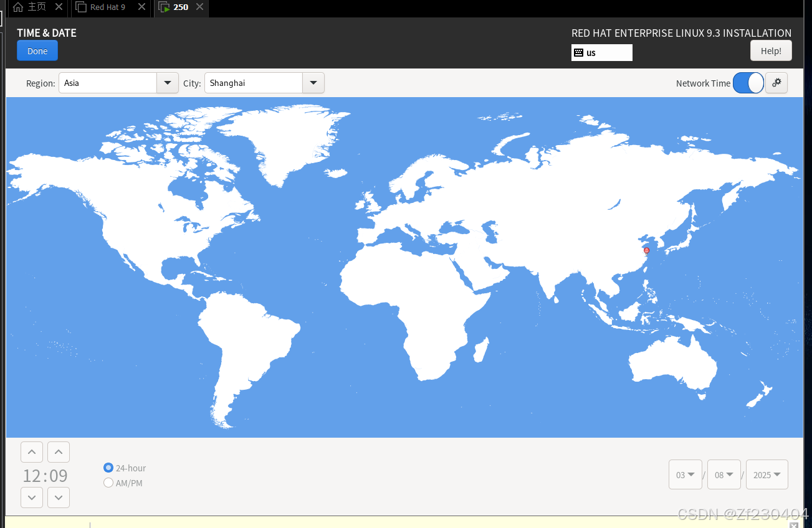Click the City text field showing Shanghai

(253, 83)
